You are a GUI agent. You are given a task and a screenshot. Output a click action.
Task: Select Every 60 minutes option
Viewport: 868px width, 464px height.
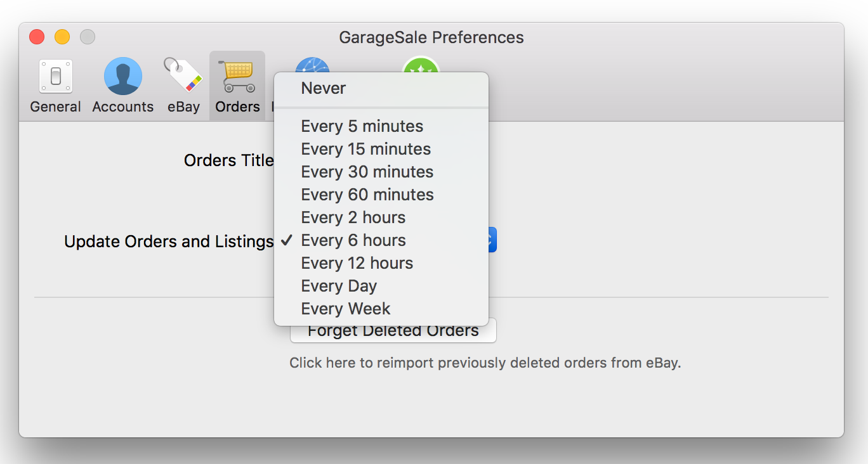pos(381,195)
